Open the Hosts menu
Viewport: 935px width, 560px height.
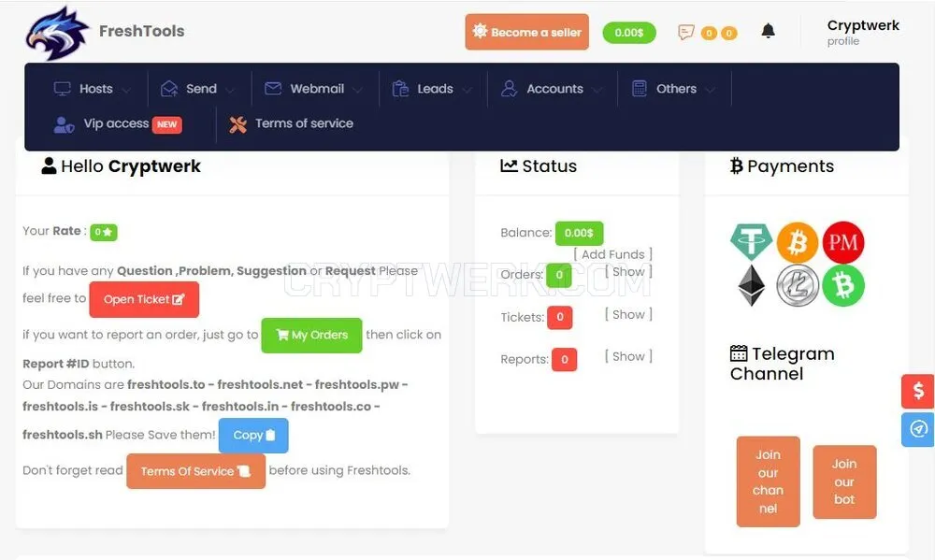click(96, 89)
